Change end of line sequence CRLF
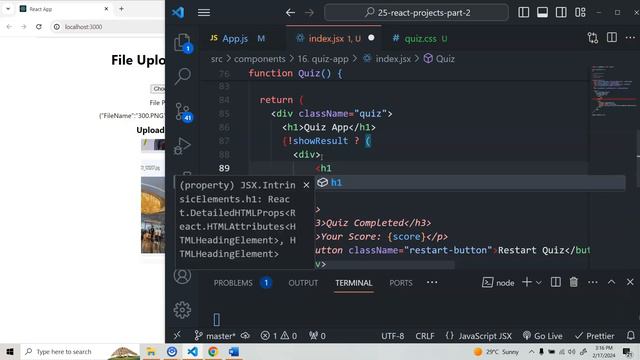 click(x=425, y=336)
